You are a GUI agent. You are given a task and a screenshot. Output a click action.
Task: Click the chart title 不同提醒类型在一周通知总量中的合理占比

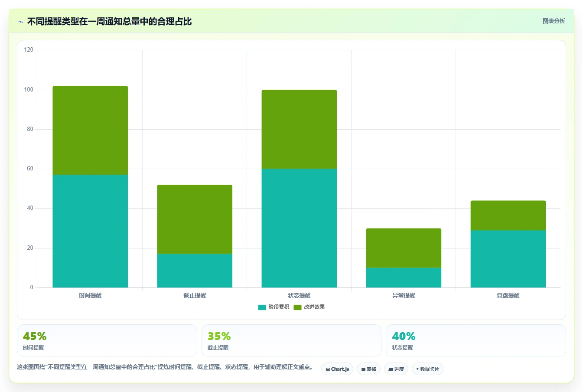[x=109, y=22]
